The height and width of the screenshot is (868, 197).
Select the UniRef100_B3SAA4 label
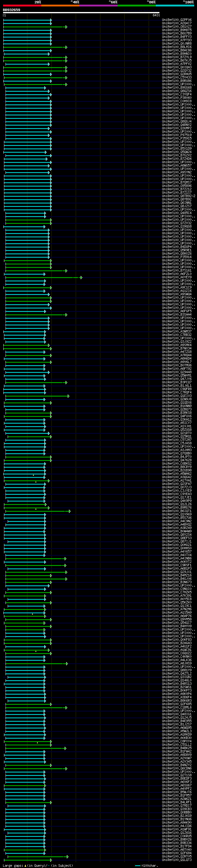(x=177, y=314)
